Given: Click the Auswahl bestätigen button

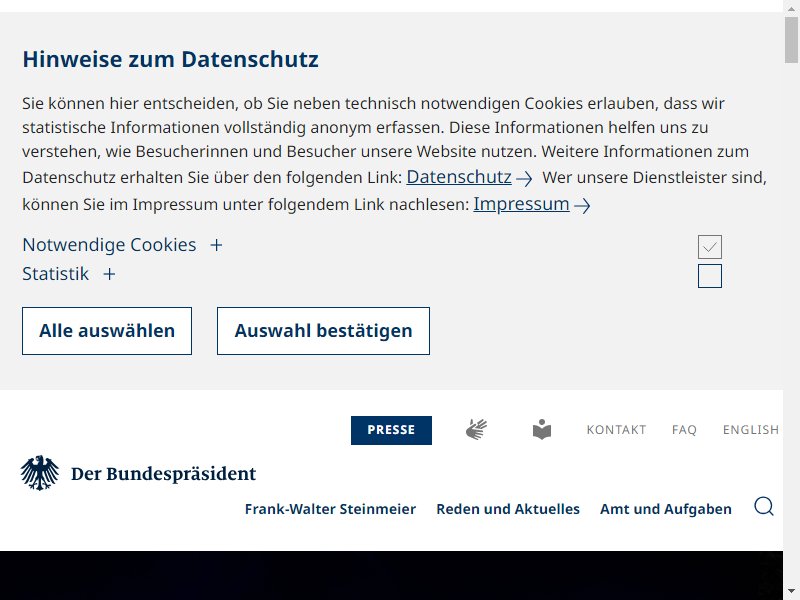Looking at the screenshot, I should [323, 331].
